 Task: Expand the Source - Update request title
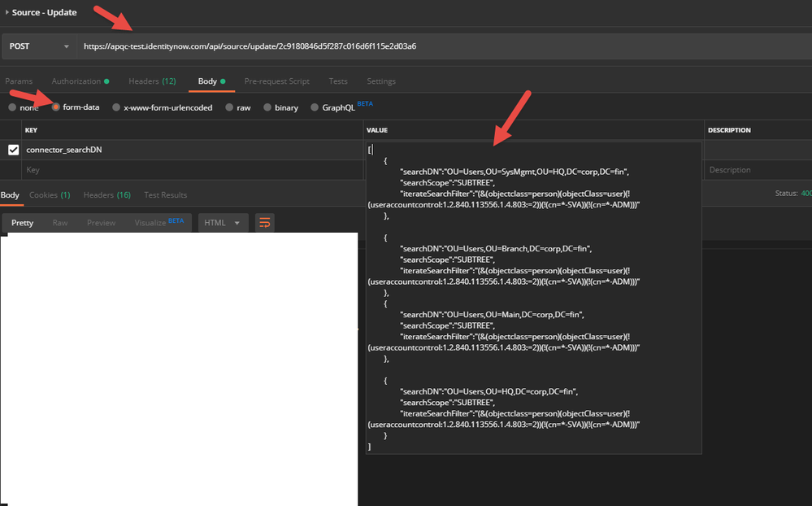(7, 12)
